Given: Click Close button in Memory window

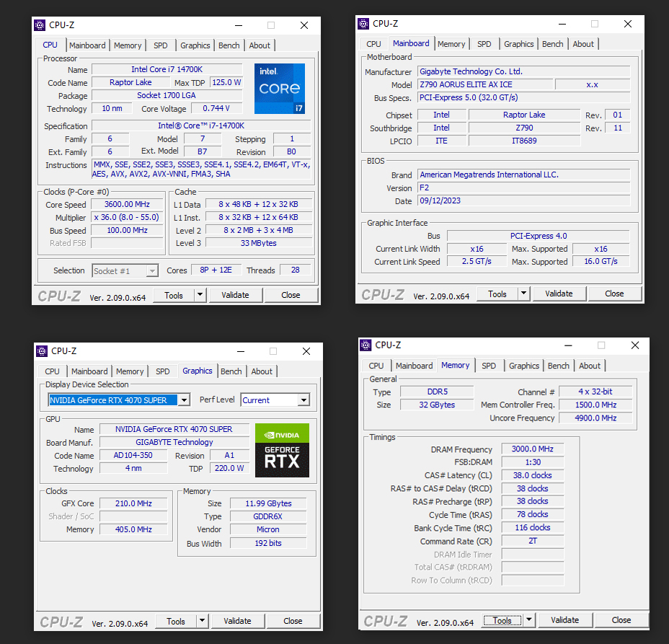Looking at the screenshot, I should (621, 619).
